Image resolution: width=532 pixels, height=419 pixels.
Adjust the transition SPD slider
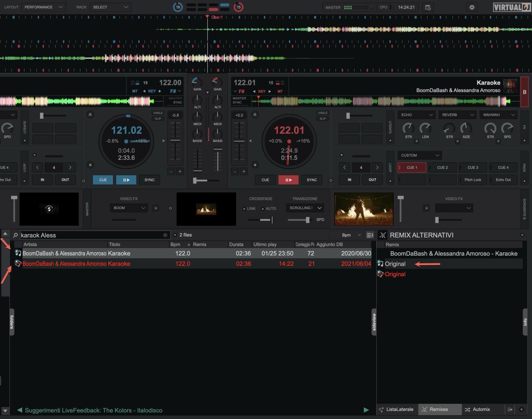click(301, 220)
